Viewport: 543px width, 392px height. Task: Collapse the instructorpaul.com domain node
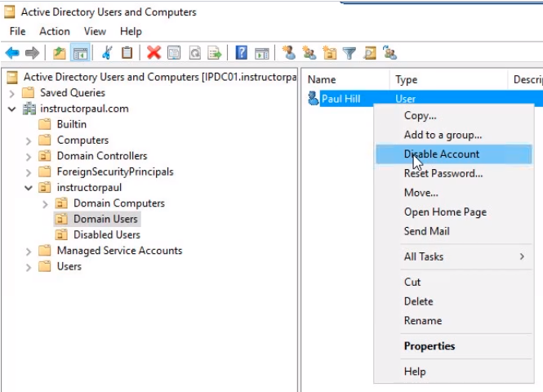pyautogui.click(x=12, y=109)
